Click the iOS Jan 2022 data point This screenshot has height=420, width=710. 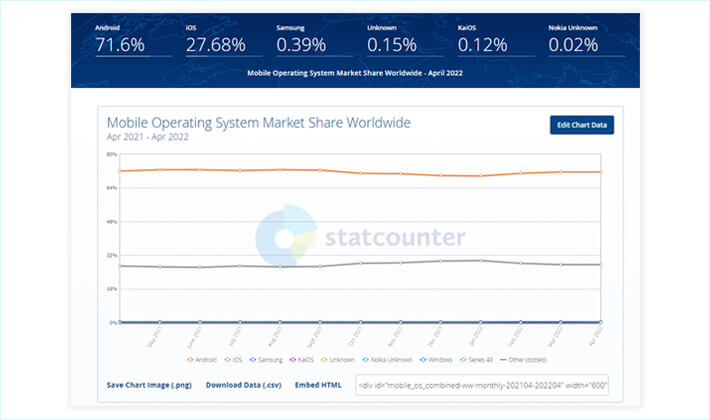click(480, 261)
